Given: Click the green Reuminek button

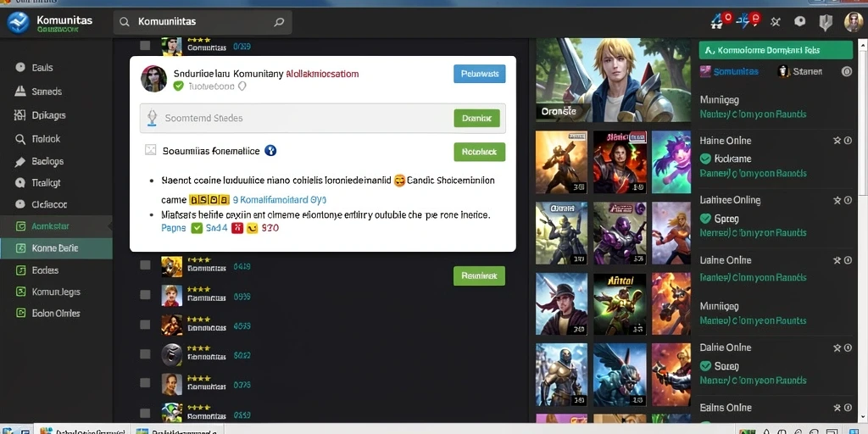Looking at the screenshot, I should [x=479, y=275].
